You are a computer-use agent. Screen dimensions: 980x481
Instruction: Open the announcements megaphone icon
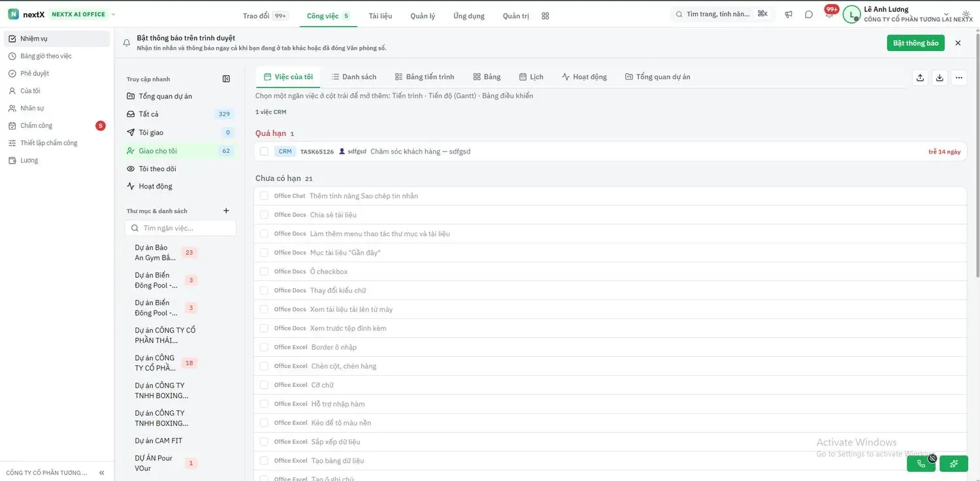pos(789,14)
